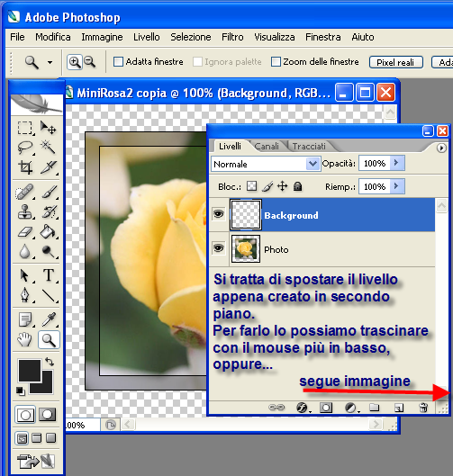Expand the Opacità slider arrow
This screenshot has width=453, height=476.
click(x=396, y=163)
